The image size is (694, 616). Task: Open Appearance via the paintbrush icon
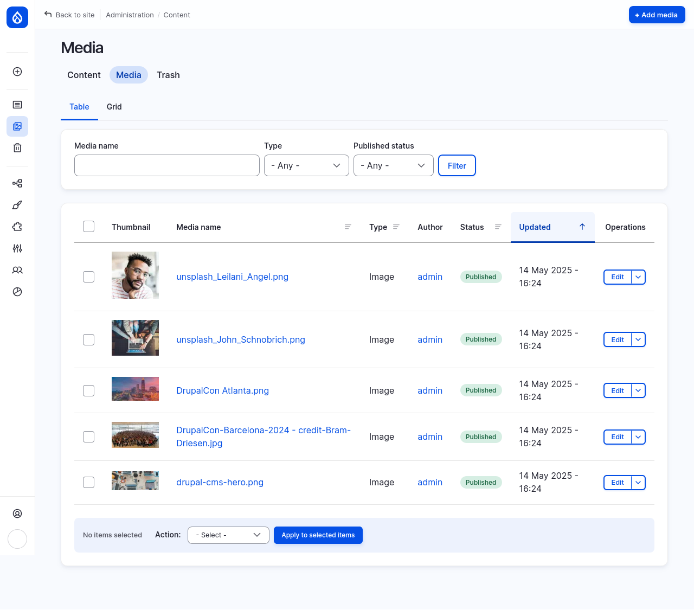click(17, 205)
